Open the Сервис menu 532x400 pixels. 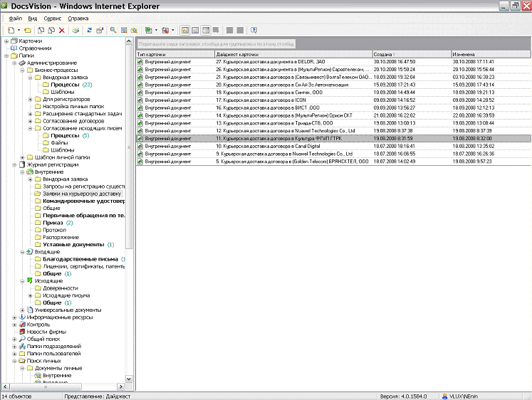click(52, 17)
